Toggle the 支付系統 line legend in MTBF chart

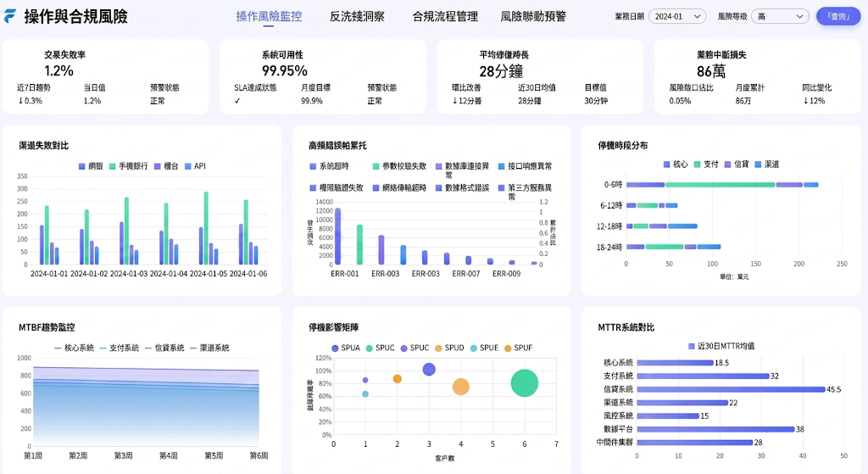(x=120, y=348)
